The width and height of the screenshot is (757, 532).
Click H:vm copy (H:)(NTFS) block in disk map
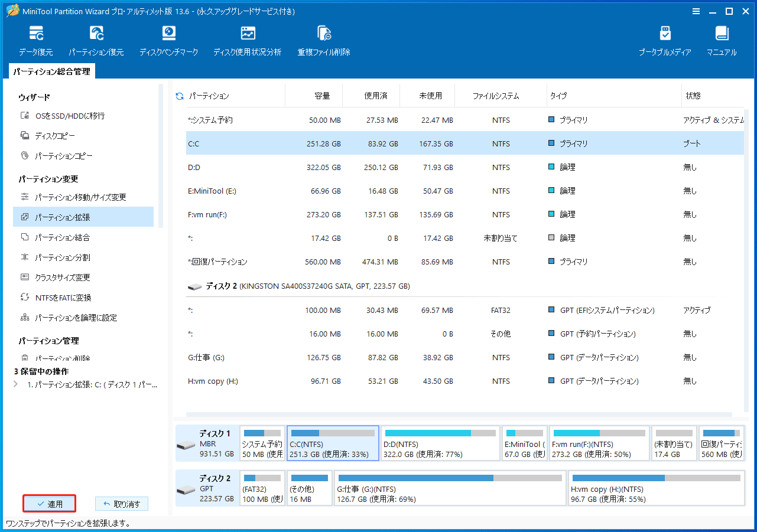tap(656, 488)
